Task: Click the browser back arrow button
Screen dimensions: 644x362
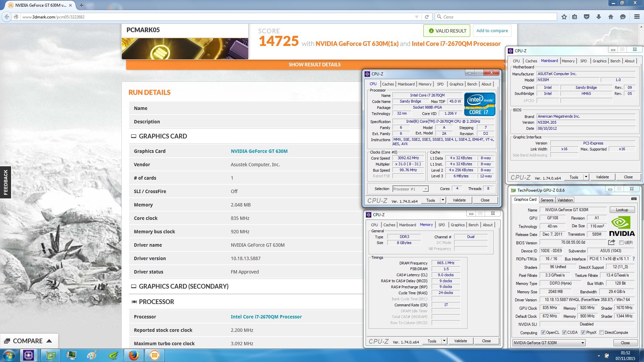Action: (x=6, y=17)
